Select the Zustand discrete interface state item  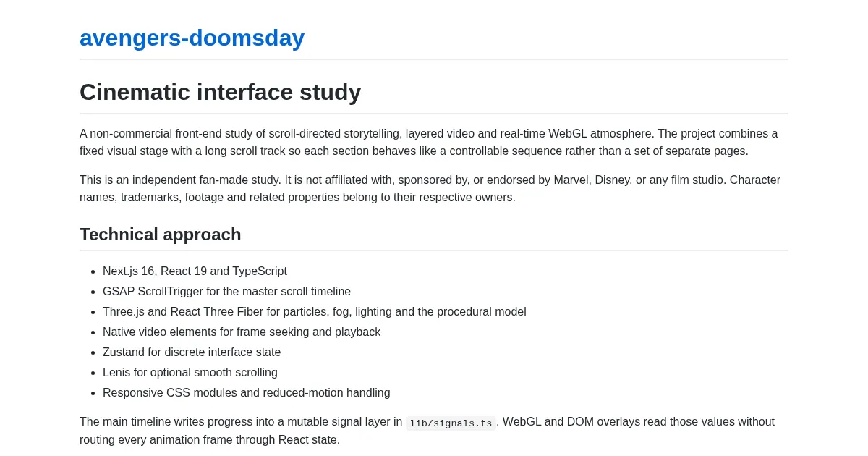(x=192, y=352)
